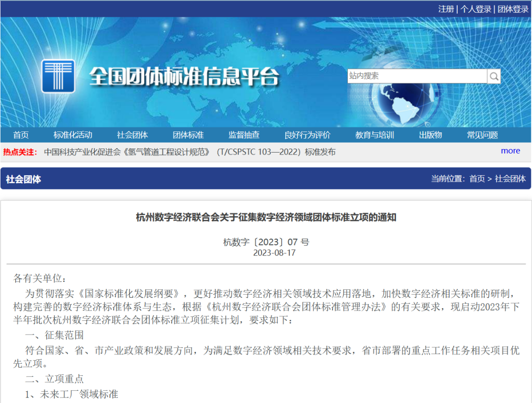Screen dimensions: 532x403
Task: Open the 标准化活动 menu item
Action: [x=73, y=135]
